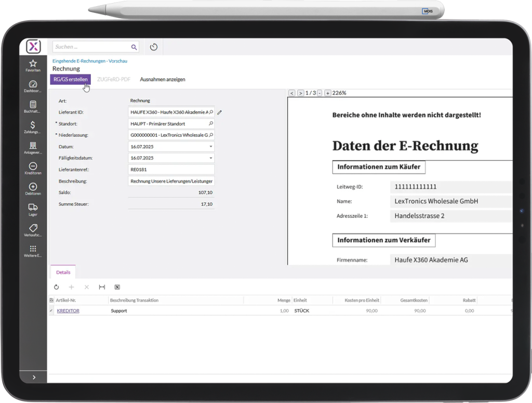Refresh the Details grid

(57, 287)
